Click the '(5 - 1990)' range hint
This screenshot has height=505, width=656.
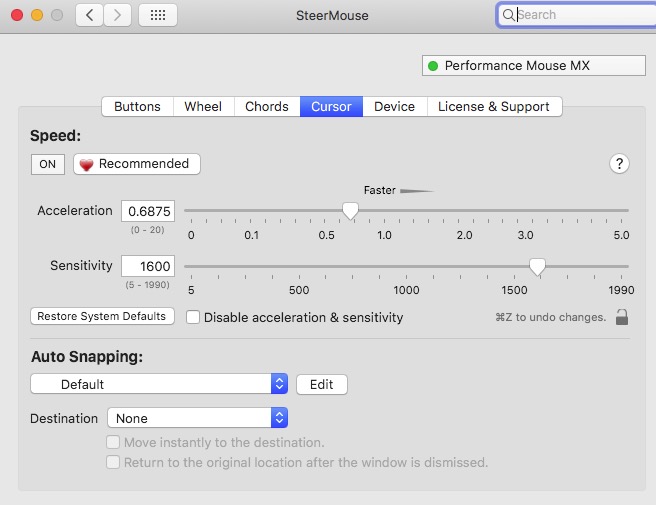[148, 285]
